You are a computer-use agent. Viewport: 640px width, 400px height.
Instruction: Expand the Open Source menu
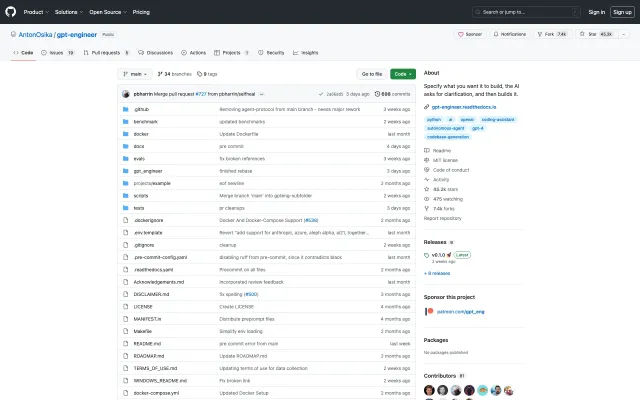tap(108, 12)
